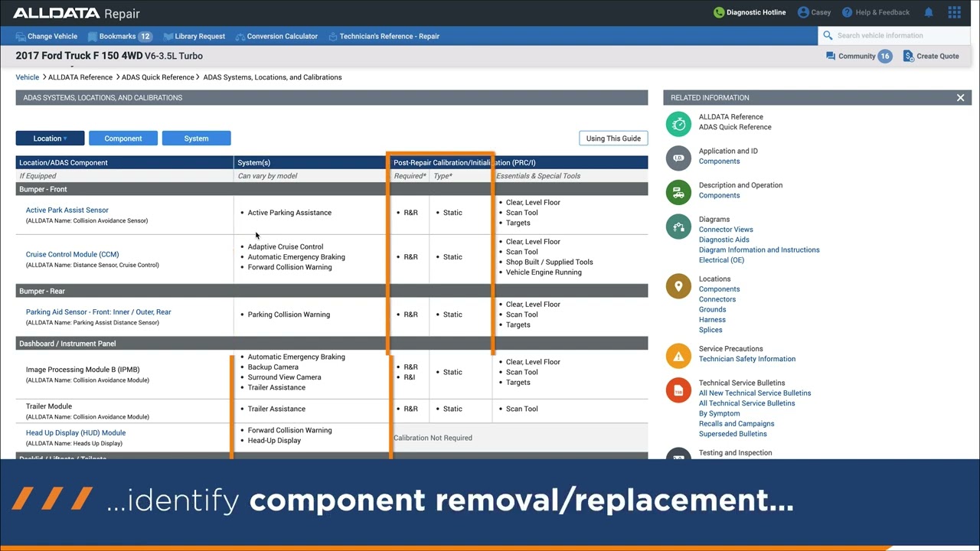Open Components under Locations
Viewport: 980px width, 551px height.
[720, 289]
